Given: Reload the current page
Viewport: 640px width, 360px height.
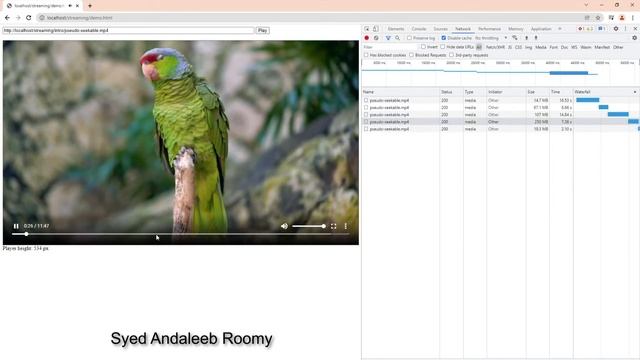Looking at the screenshot, I should point(29,18).
